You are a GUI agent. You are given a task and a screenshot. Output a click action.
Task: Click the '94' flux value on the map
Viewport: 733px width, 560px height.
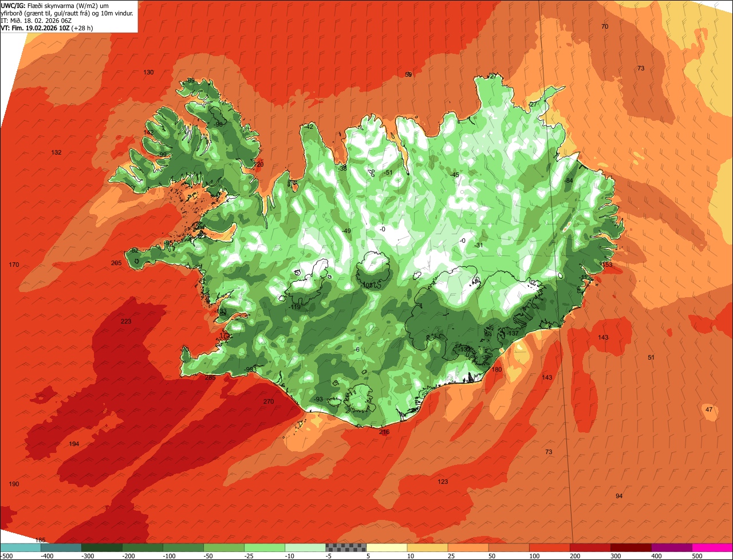(x=619, y=496)
